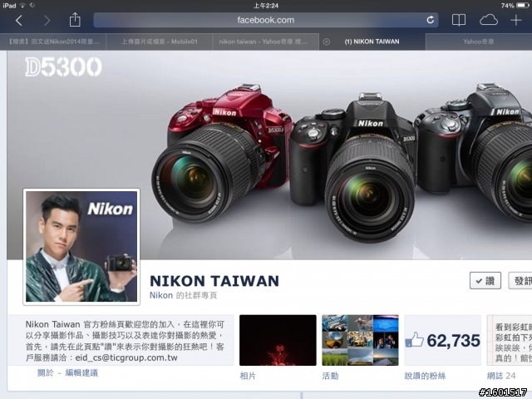Tap the Safari forward arrow

click(47, 21)
